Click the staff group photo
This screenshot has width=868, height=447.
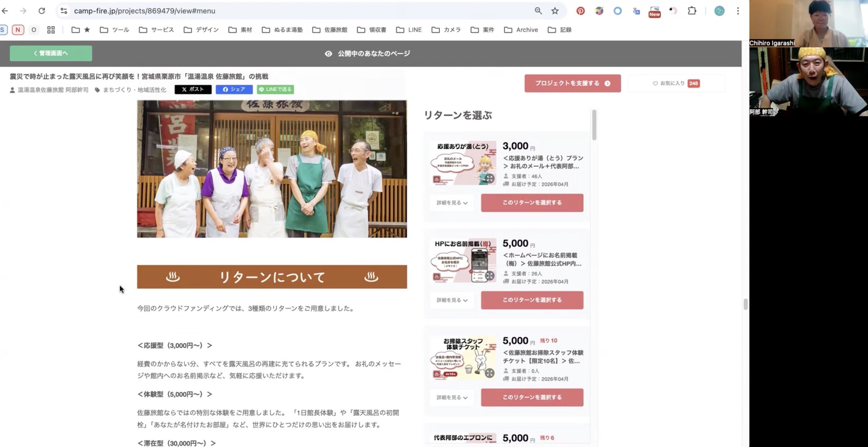point(272,169)
